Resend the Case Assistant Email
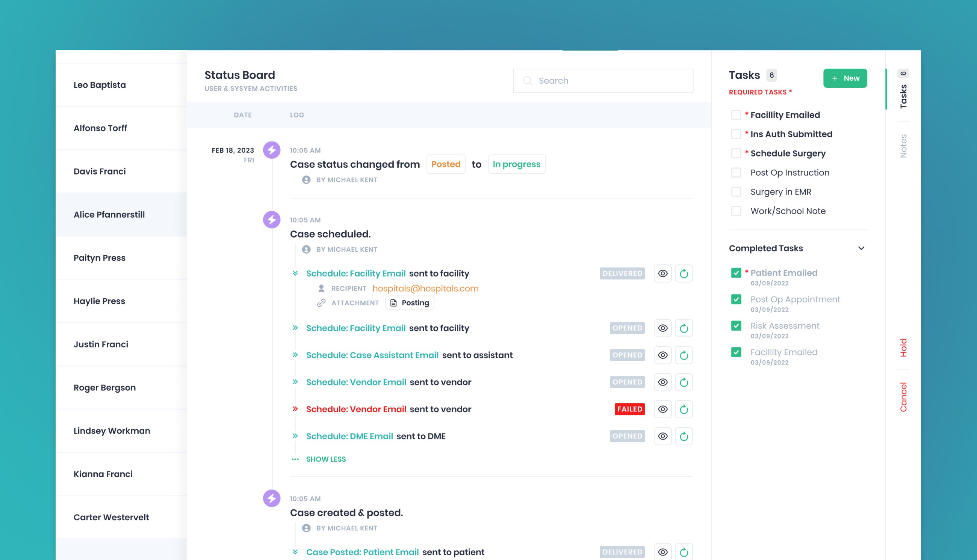The image size is (977, 560). [x=684, y=355]
